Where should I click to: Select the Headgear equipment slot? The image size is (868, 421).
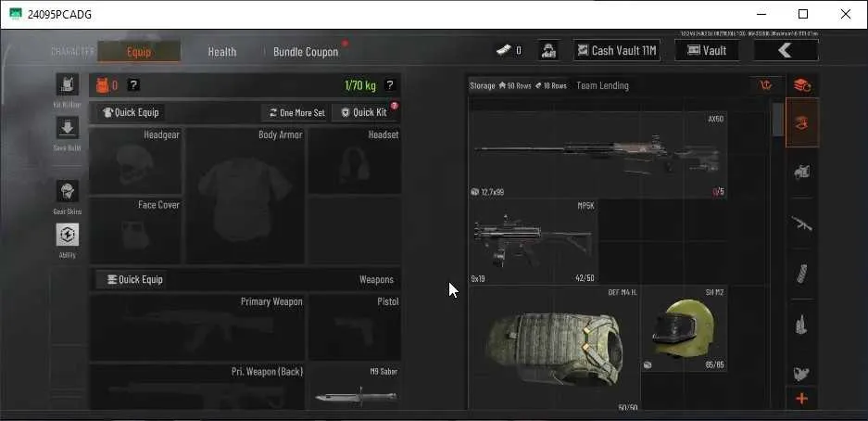[135, 161]
